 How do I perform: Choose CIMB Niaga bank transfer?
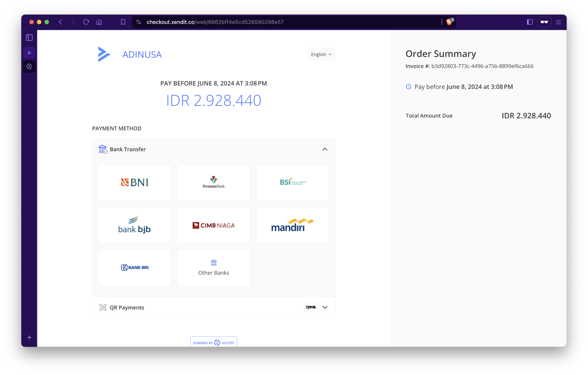click(214, 225)
